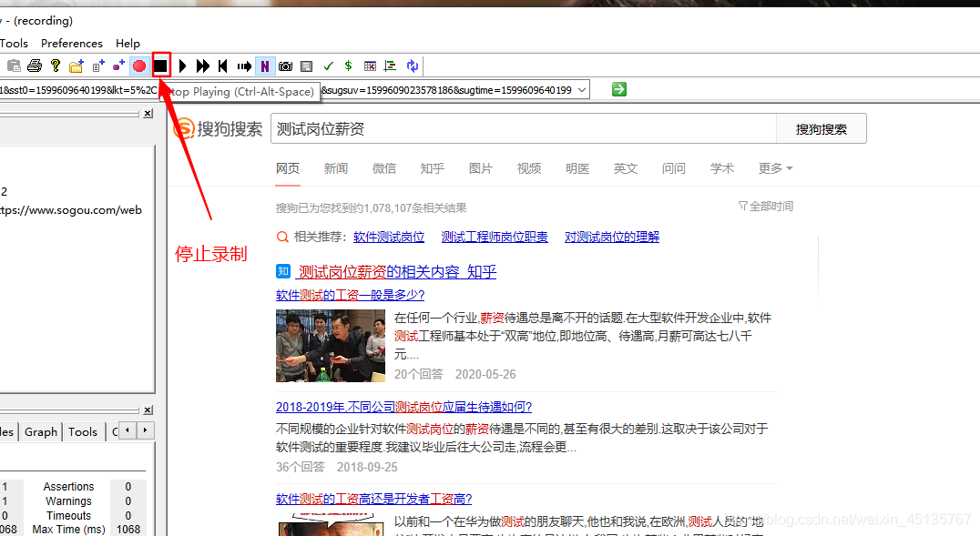This screenshot has width=980, height=536.
Task: Select the 英文 search tab
Action: 625,168
